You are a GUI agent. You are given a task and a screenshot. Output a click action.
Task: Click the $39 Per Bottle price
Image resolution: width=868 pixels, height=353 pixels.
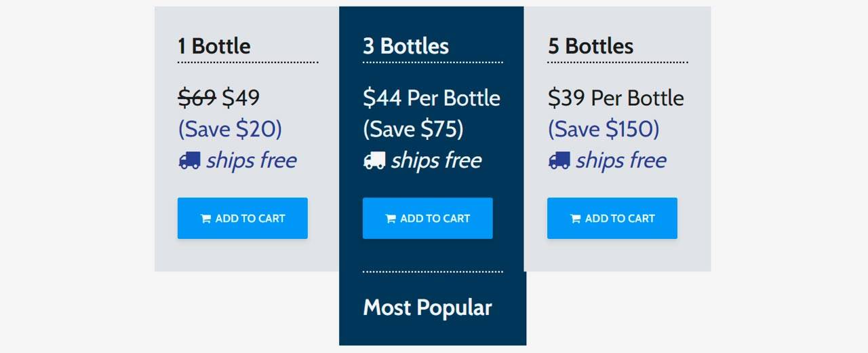click(616, 98)
